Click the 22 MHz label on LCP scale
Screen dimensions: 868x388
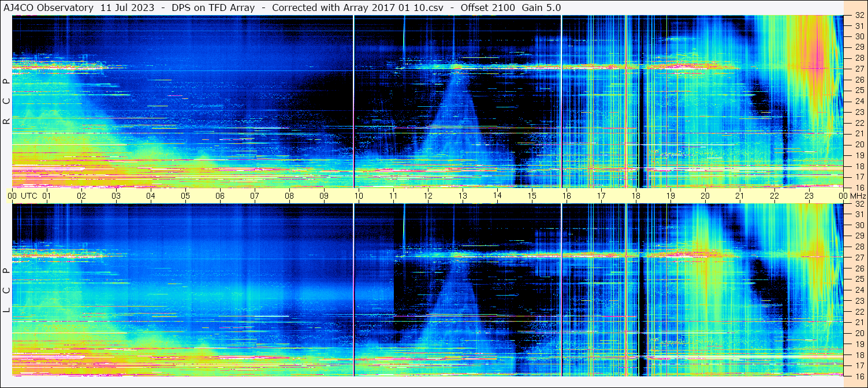coord(859,311)
